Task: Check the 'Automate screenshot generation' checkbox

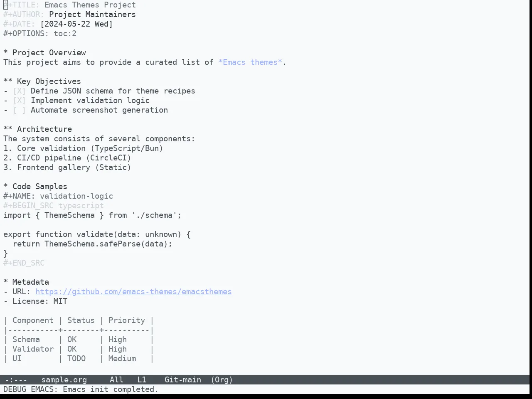Action: coord(19,110)
